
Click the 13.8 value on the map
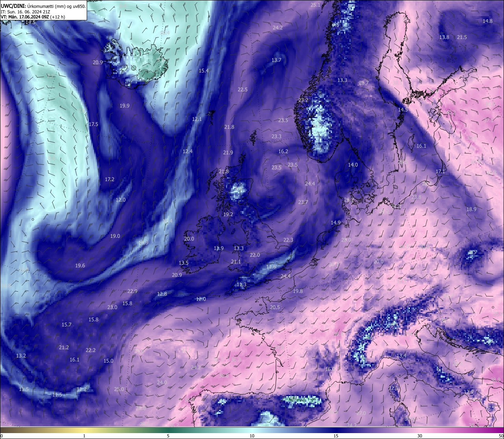[x=444, y=37]
